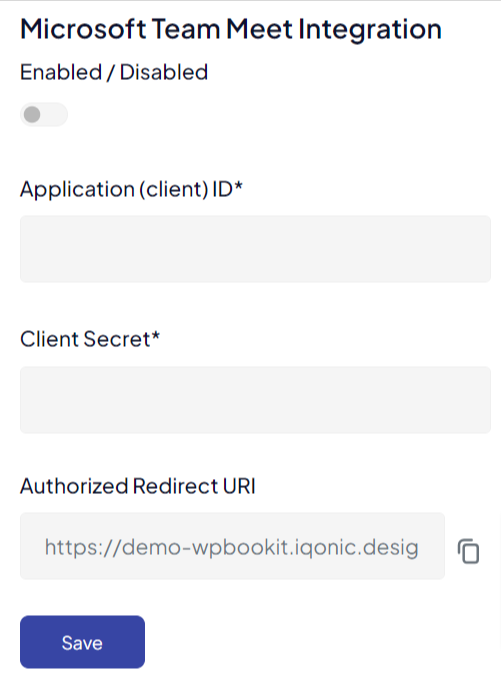Copy the Authorized Redirect URI with copy icon
This screenshot has height=687, width=501.
468,551
